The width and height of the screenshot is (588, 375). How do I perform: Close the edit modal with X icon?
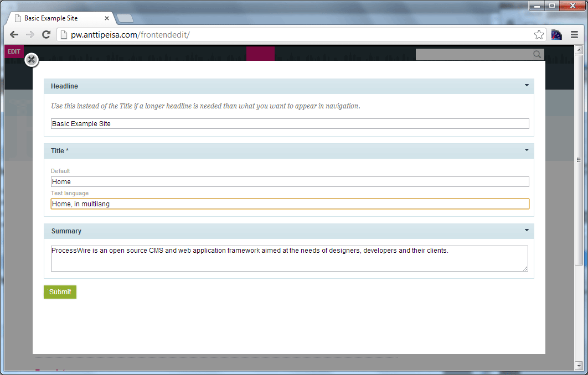point(32,60)
